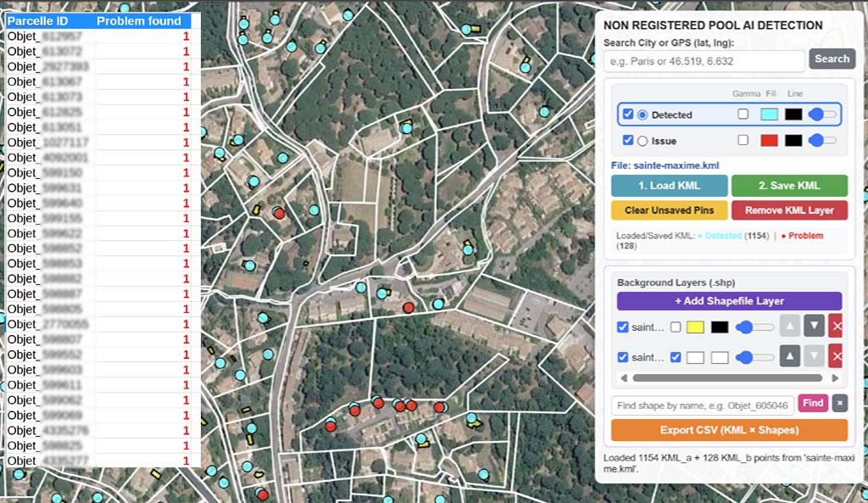Click disabled down arrow of second saint layer
Image resolution: width=868 pixels, height=503 pixels.
pyautogui.click(x=814, y=356)
